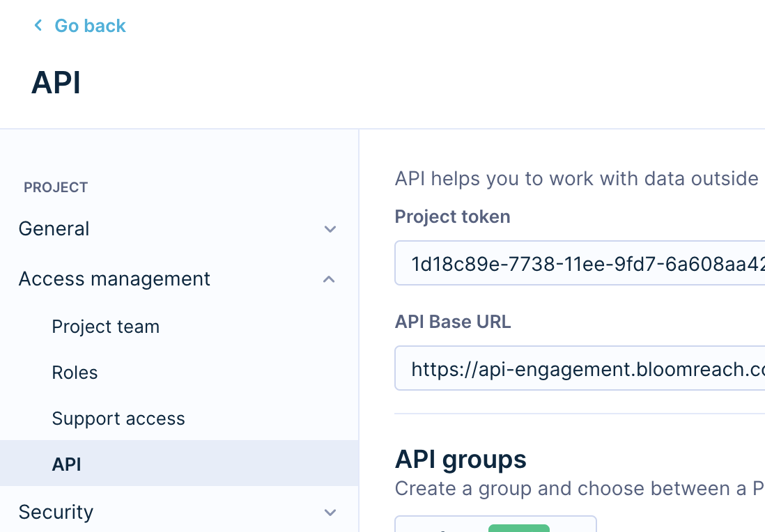Image resolution: width=765 pixels, height=532 pixels.
Task: Click the Access management sidebar label
Action: [x=114, y=279]
